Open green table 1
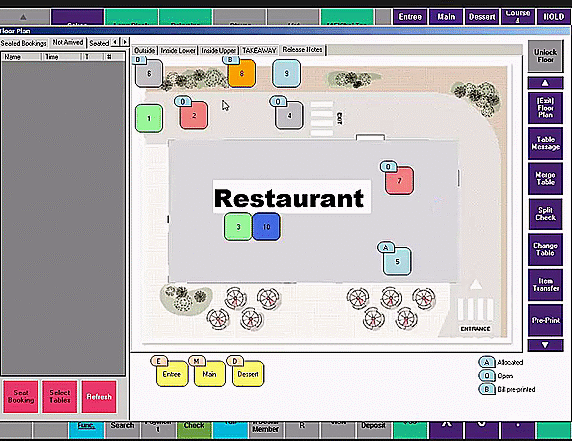572x441 pixels. [x=149, y=118]
